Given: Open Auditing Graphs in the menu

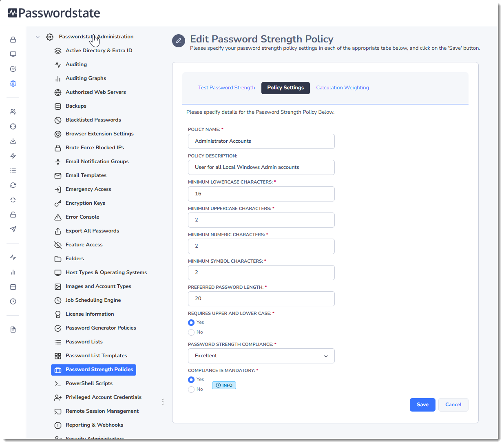Looking at the screenshot, I should point(86,78).
